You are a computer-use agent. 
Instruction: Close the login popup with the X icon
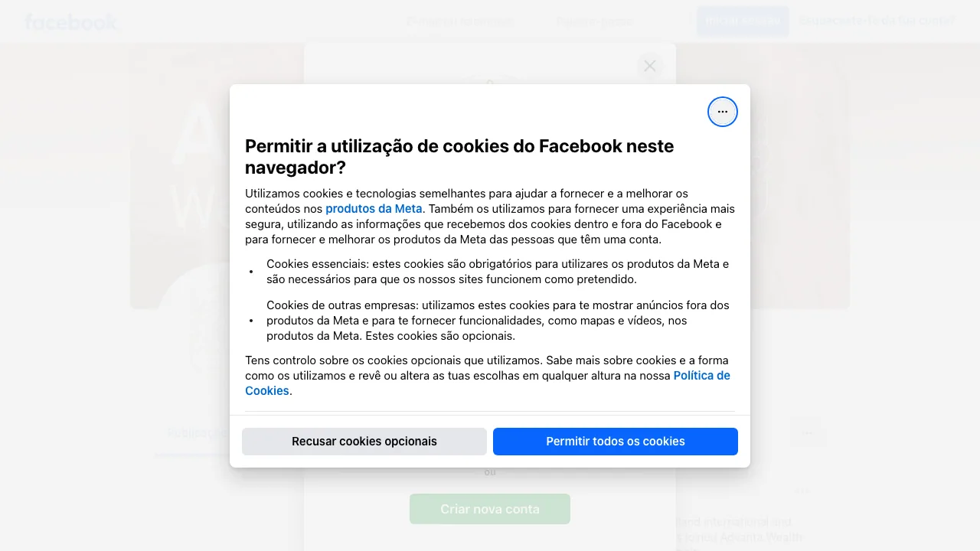pos(650,66)
